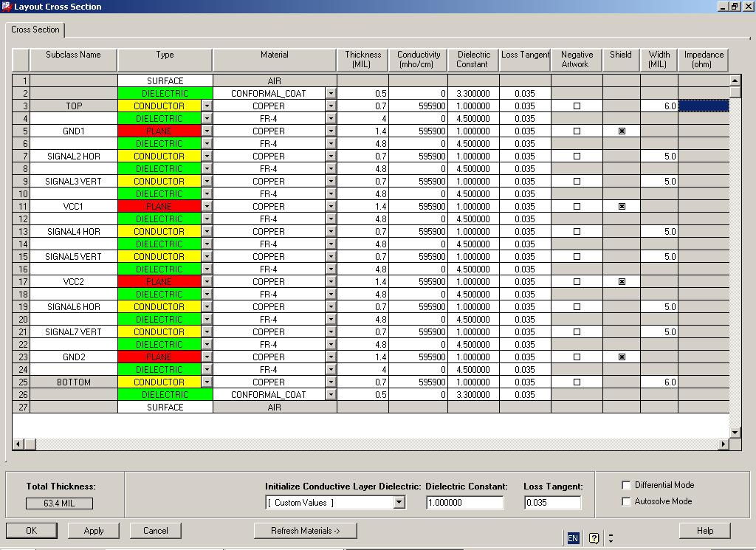Click the Dielectric Constant input field

click(465, 502)
